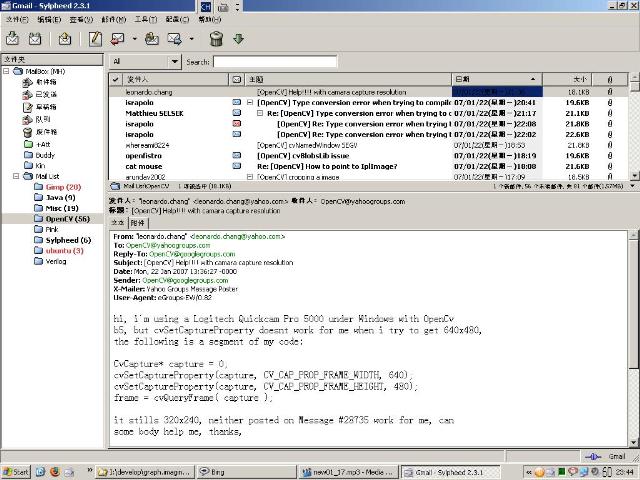Sort by the envelope status column header
The width and height of the screenshot is (640, 480).
click(236, 79)
